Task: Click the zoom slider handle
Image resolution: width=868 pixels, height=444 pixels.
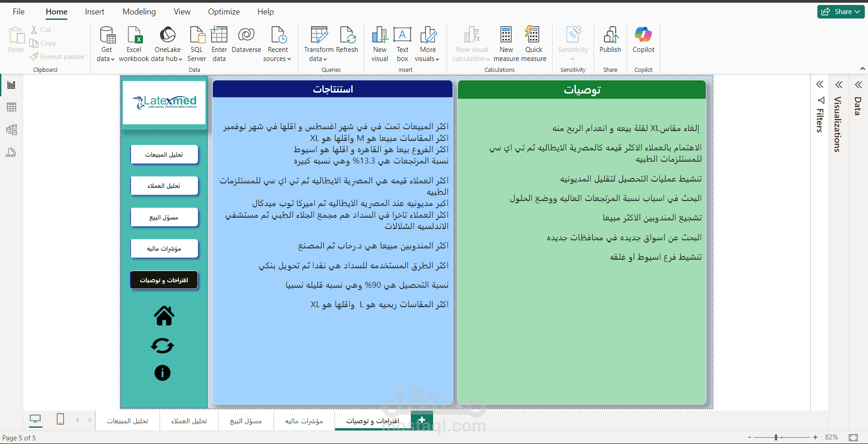Action: pyautogui.click(x=776, y=437)
